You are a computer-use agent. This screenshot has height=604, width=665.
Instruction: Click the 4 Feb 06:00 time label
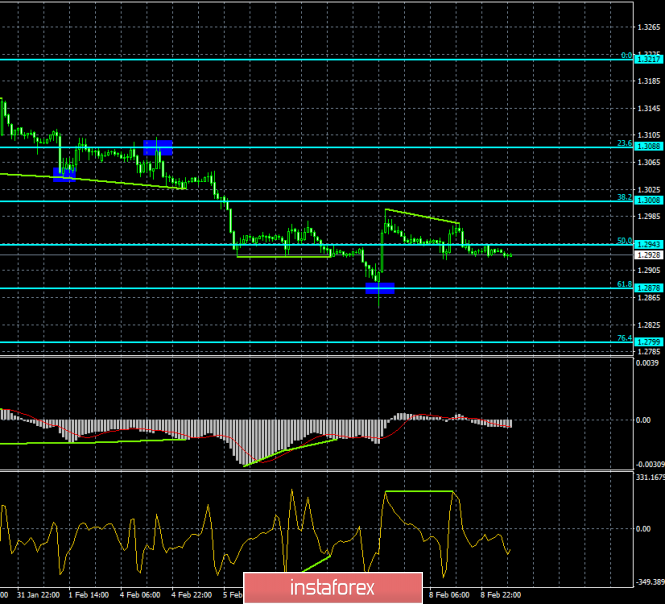139,593
